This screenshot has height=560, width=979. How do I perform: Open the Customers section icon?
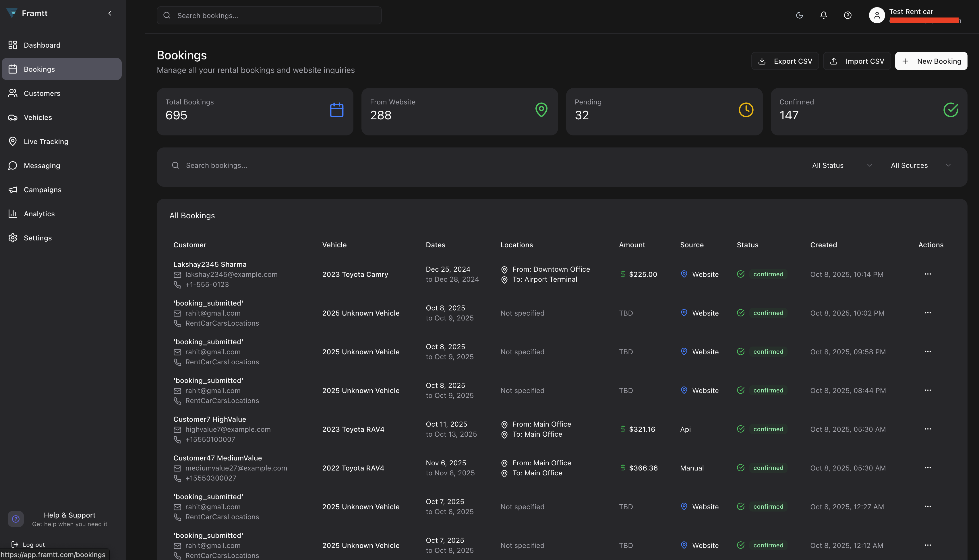(13, 93)
